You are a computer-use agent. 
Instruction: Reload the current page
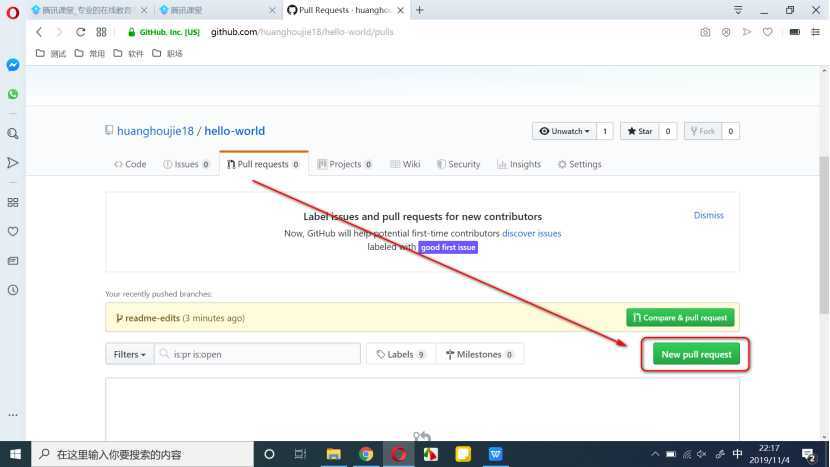80,32
